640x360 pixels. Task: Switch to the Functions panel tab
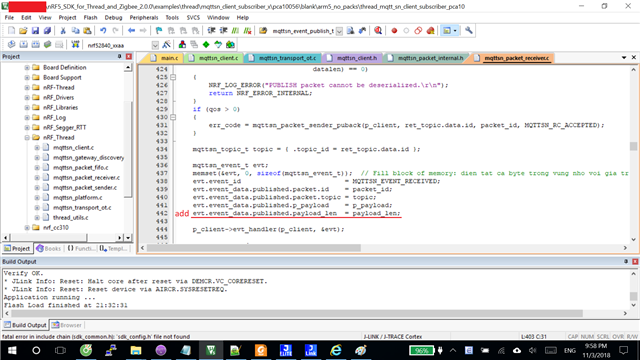coord(81,248)
